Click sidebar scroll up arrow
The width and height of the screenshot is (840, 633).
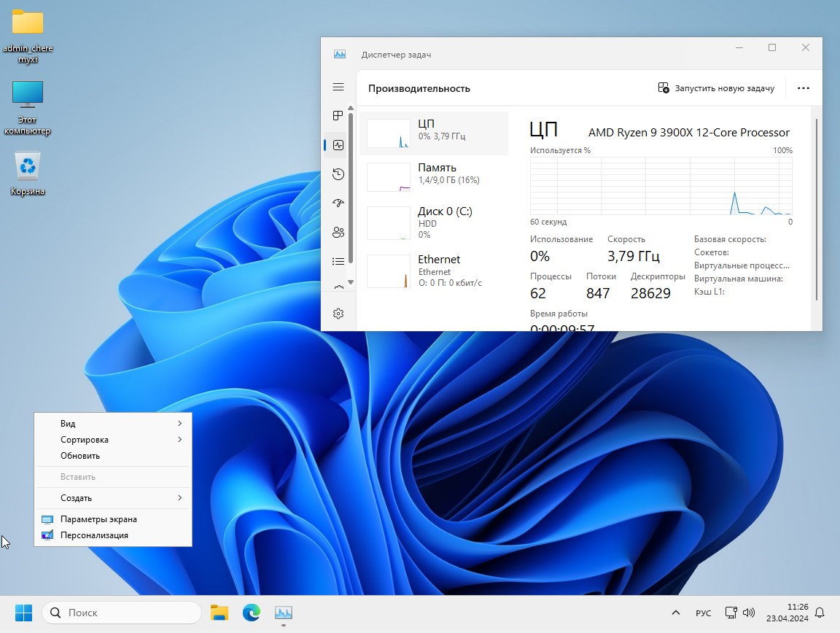coord(351,108)
